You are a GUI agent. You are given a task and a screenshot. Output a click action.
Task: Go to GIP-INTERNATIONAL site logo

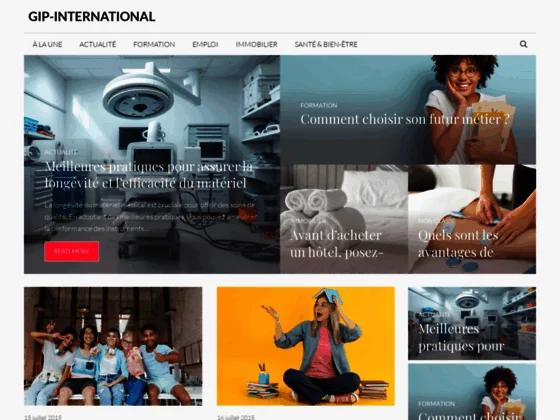click(91, 16)
